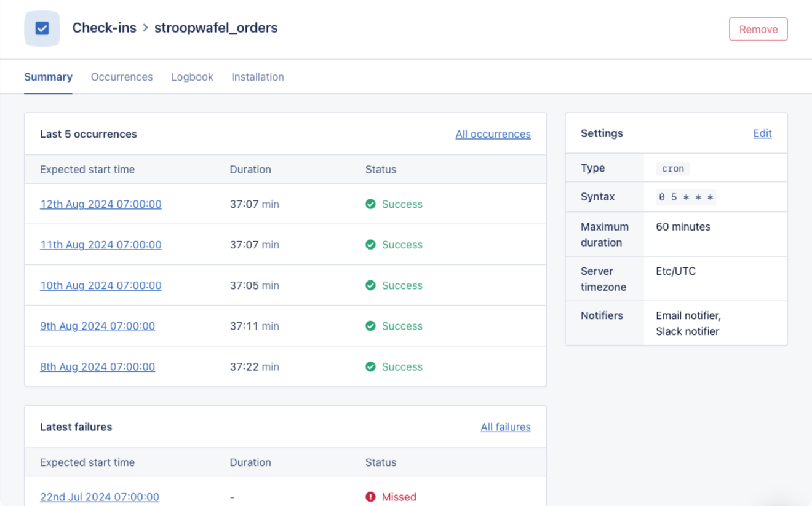Viewport: 812px width, 506px height.
Task: Open occurrence 11th Aug 2024 07:00:00
Action: [x=101, y=245]
